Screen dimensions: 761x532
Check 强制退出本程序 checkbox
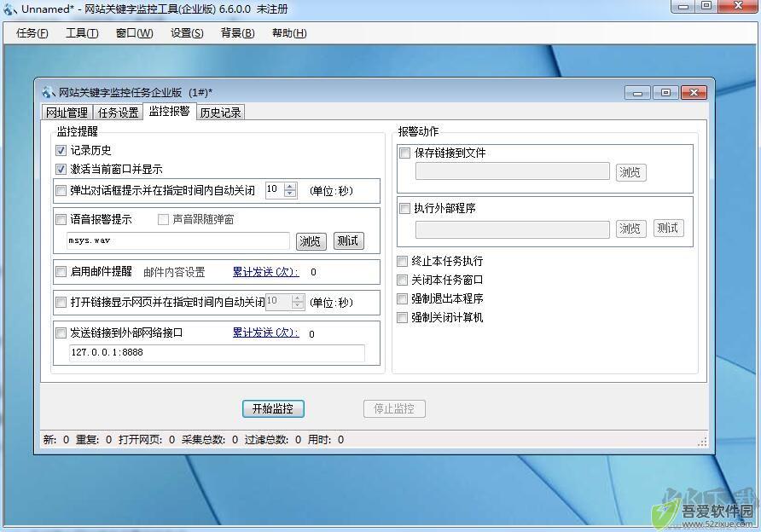(403, 298)
